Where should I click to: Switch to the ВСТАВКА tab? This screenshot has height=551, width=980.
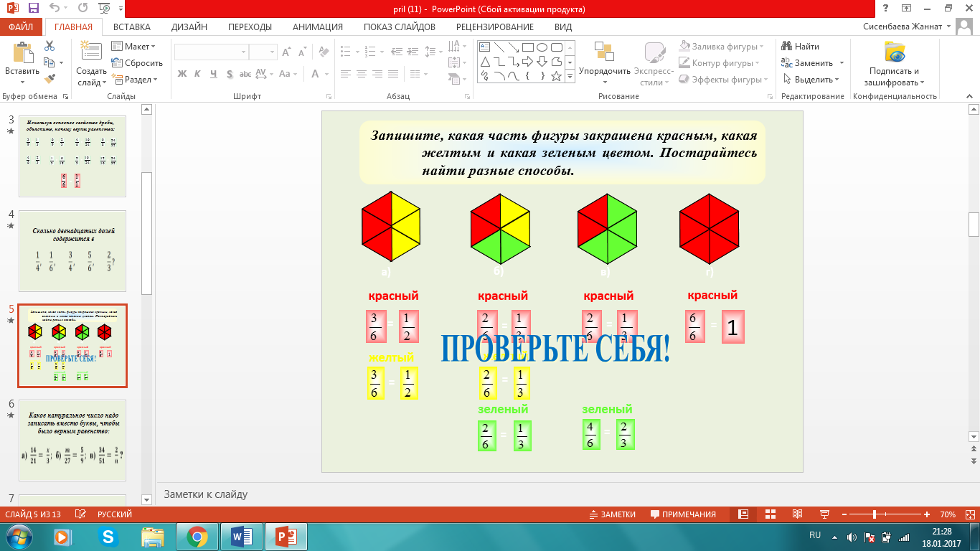point(131,27)
